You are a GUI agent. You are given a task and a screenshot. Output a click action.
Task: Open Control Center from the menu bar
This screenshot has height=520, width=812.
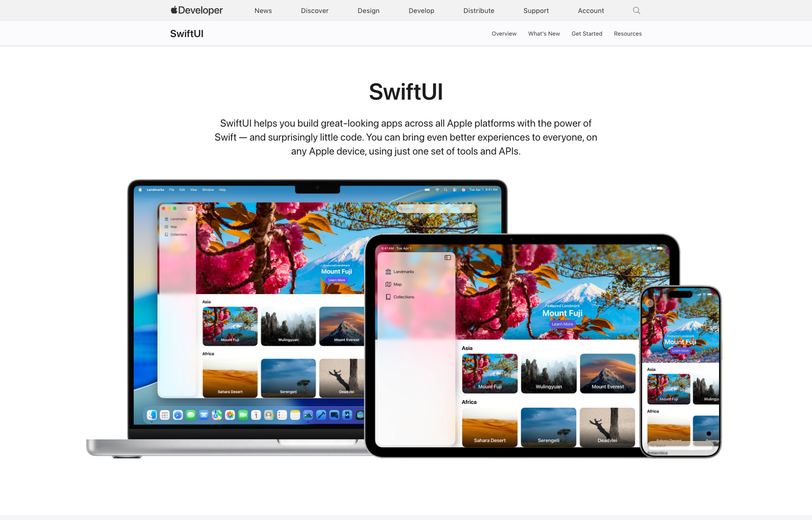click(454, 190)
